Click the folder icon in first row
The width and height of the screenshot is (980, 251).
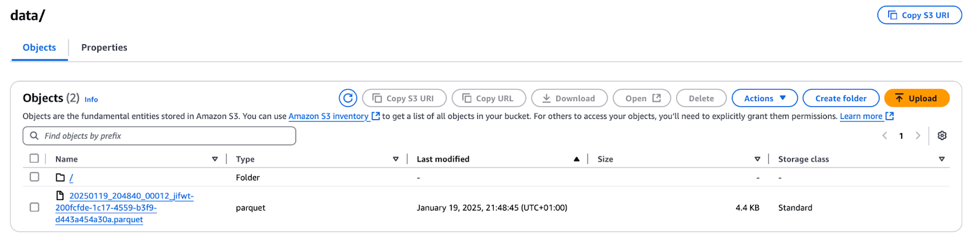60,177
